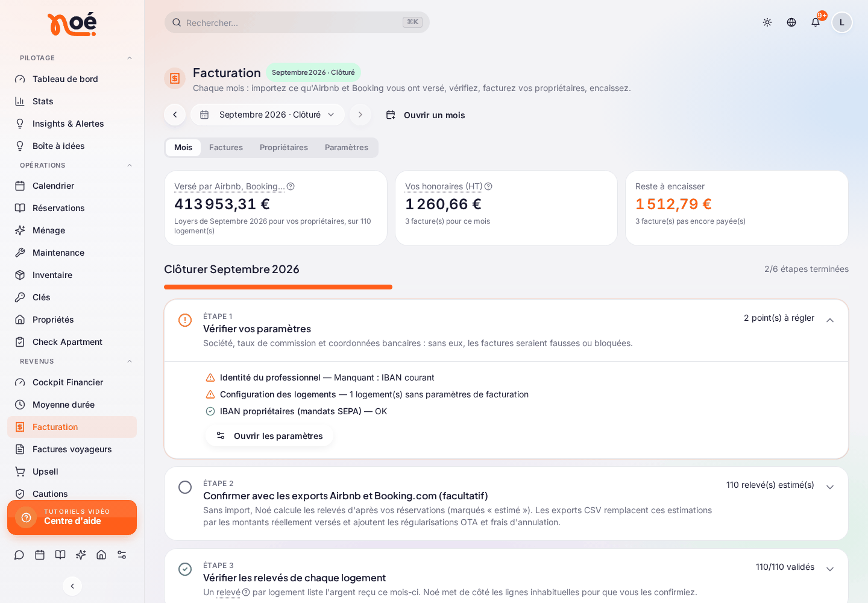Open the "Septembre 2026 · Clôturé" month selector

pos(268,115)
